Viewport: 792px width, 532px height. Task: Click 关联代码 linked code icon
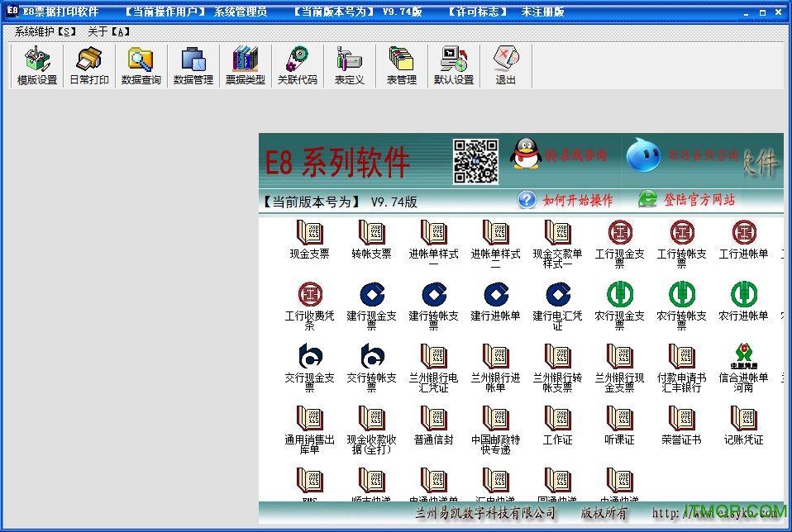[x=297, y=66]
